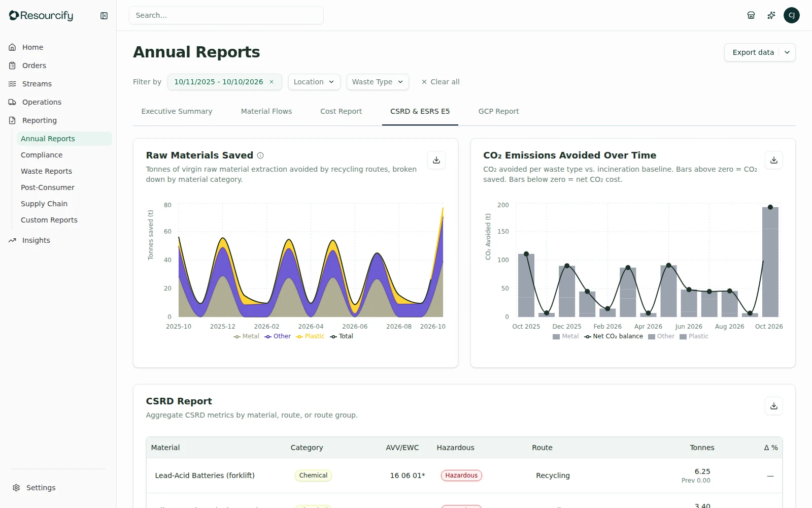812x508 pixels.
Task: Toggle Net CO₂ balance legend entry
Action: click(x=614, y=336)
